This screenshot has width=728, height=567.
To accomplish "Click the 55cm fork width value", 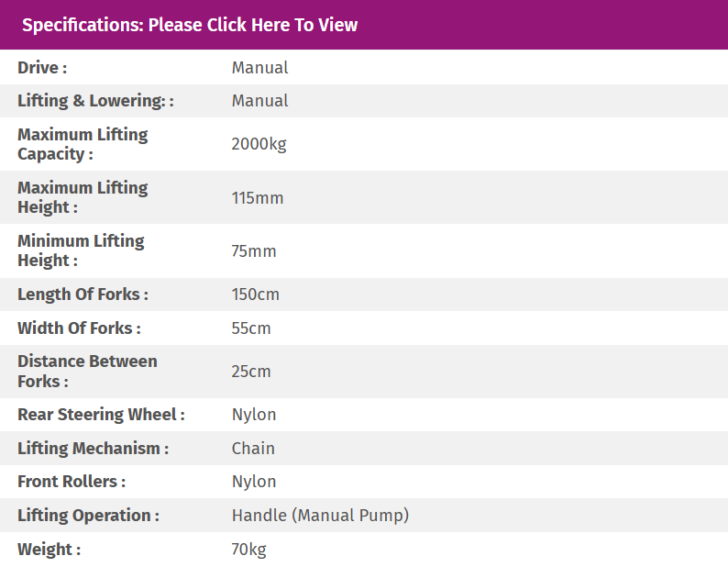I will click(x=251, y=328).
